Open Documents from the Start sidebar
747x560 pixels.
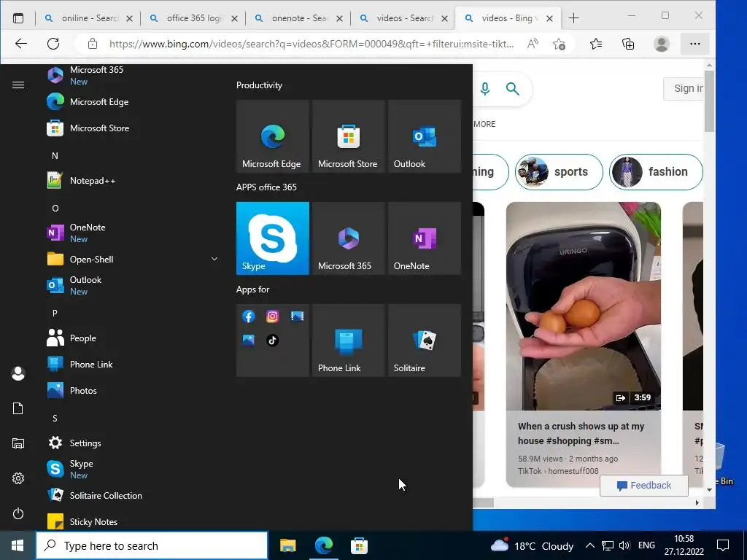click(x=18, y=408)
